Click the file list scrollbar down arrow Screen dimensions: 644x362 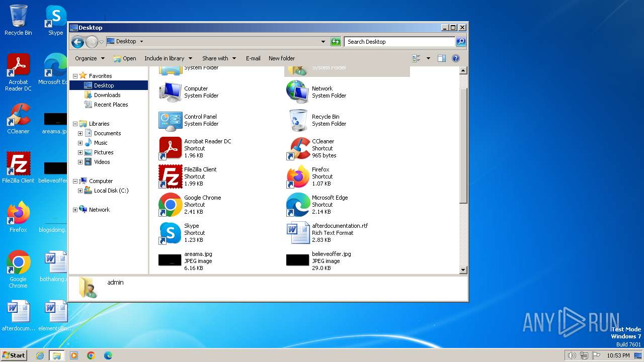click(x=463, y=270)
